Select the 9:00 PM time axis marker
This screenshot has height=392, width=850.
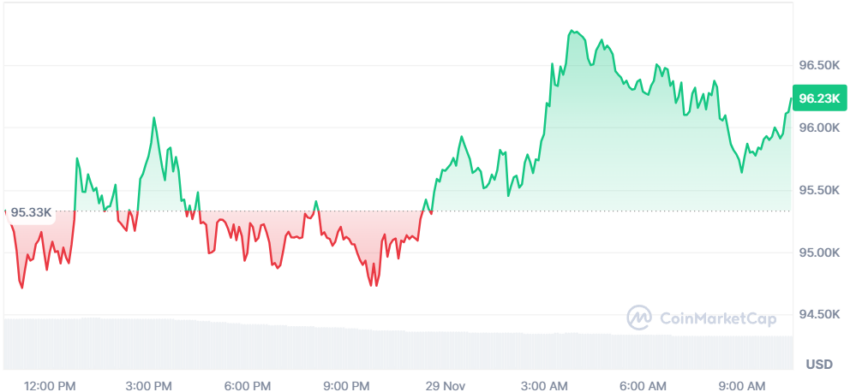[x=346, y=386]
